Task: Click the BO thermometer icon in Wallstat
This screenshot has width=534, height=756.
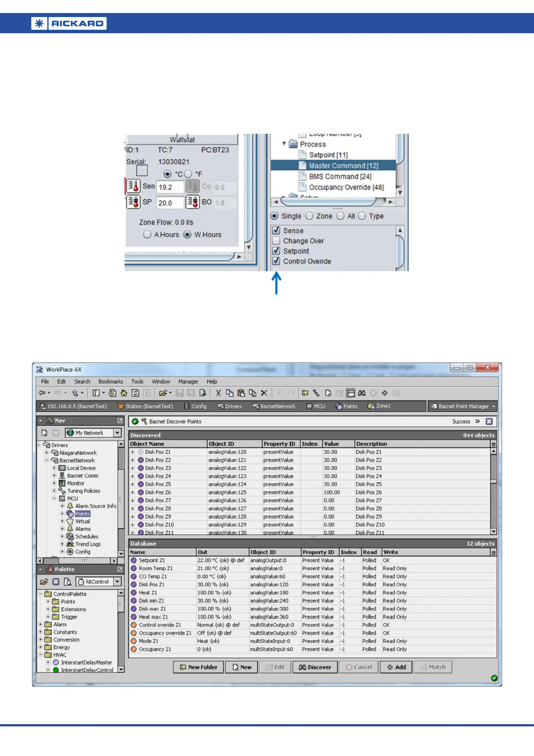Action: [193, 202]
